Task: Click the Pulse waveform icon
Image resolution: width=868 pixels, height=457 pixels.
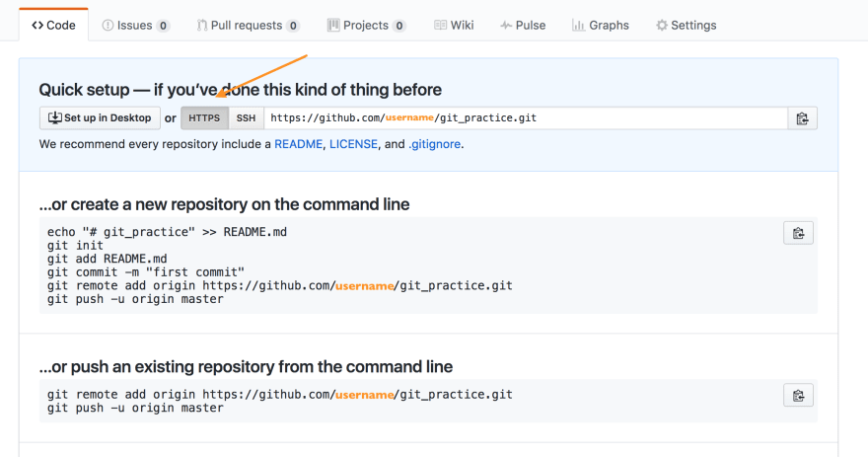Action: click(x=506, y=26)
